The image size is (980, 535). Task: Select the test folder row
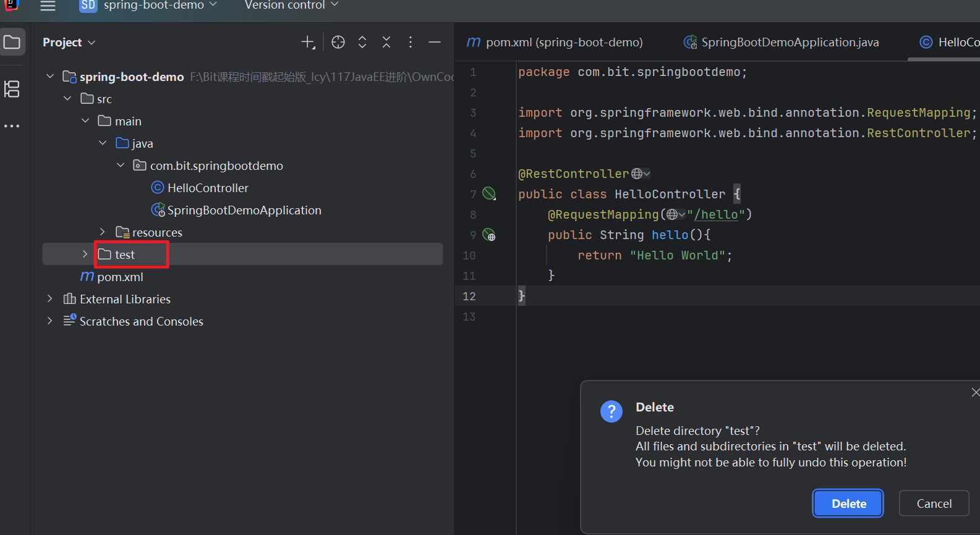[x=242, y=254]
